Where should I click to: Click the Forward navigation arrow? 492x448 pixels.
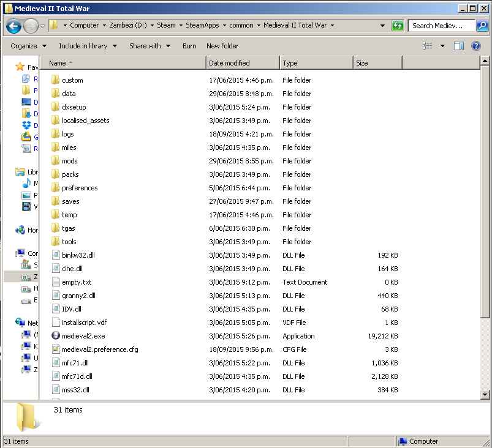(x=31, y=26)
